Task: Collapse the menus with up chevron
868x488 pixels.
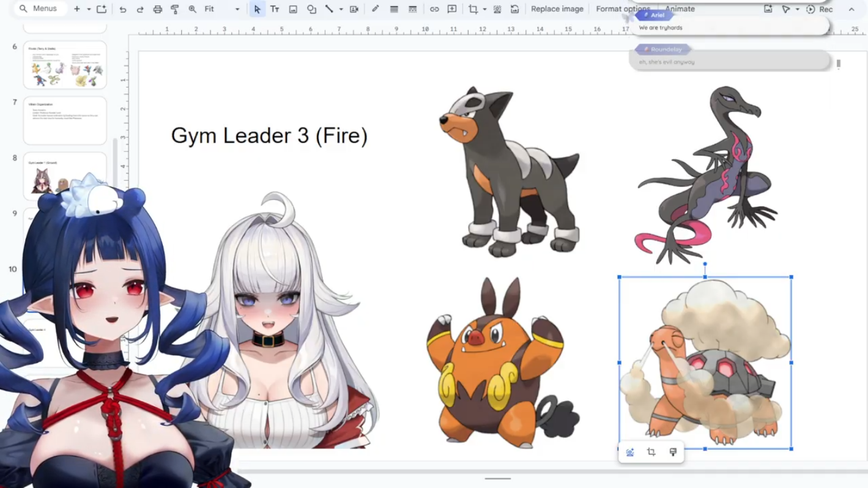Action: coord(851,9)
